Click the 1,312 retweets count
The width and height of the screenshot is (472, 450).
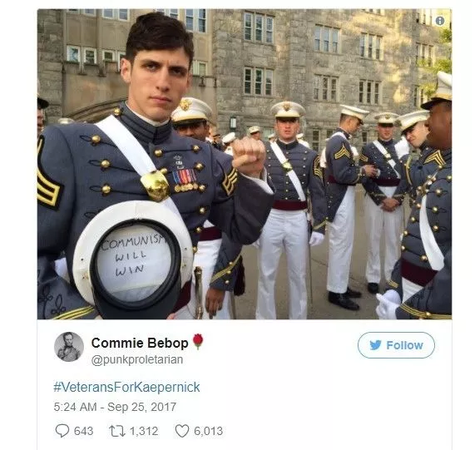tap(144, 431)
